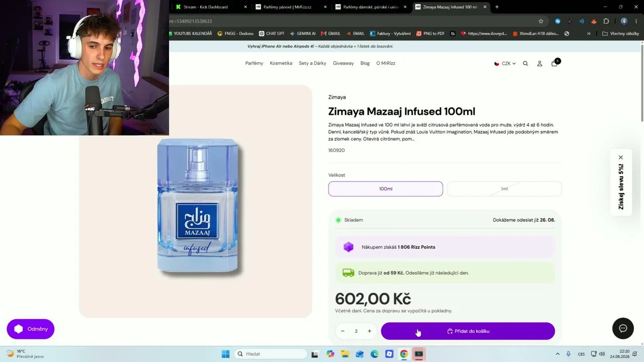Screen dimensions: 644x362
Task: Open the Chrome extensions puzzle icon
Action: click(606, 21)
